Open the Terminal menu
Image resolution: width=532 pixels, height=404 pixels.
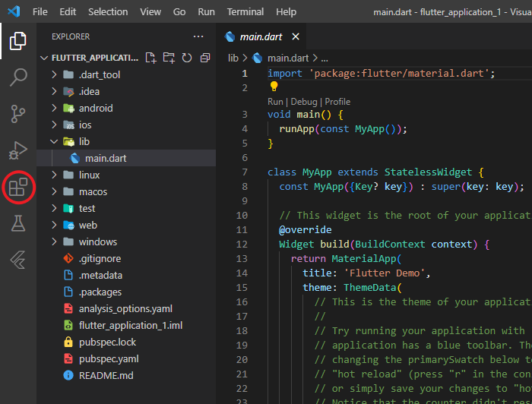pyautogui.click(x=245, y=12)
